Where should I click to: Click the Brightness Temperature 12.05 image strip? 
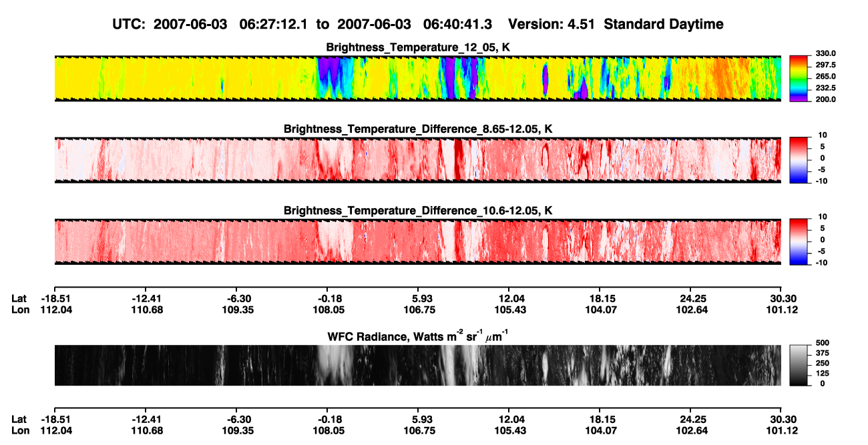[x=417, y=79]
